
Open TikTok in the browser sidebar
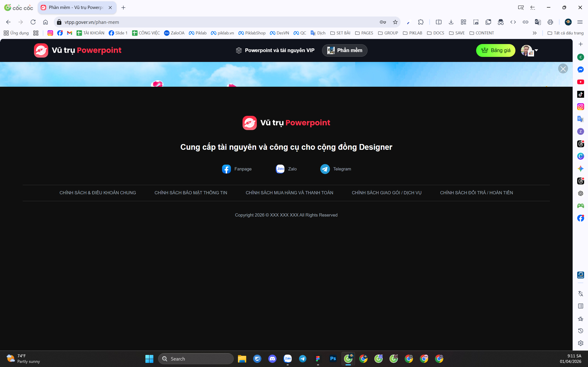pos(580,95)
